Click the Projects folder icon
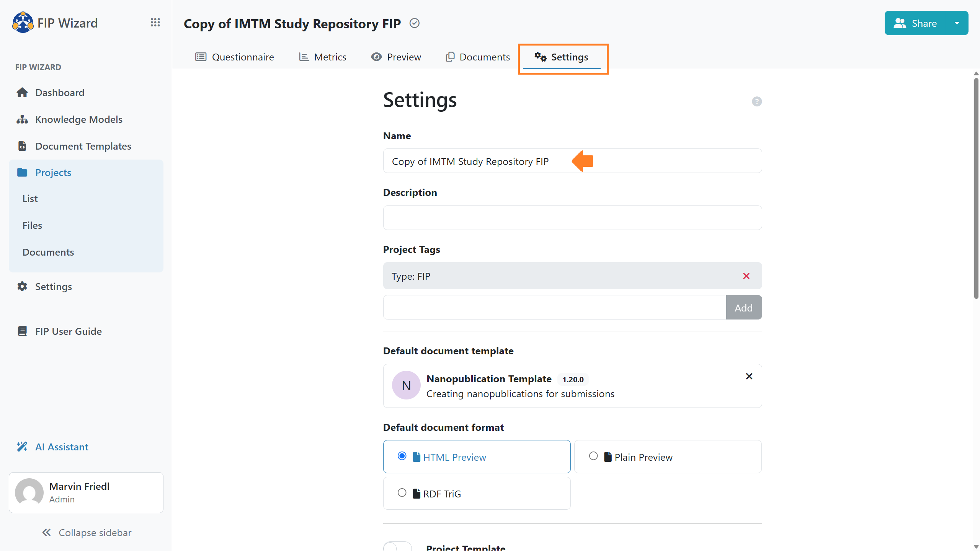The width and height of the screenshot is (980, 551). pyautogui.click(x=22, y=173)
